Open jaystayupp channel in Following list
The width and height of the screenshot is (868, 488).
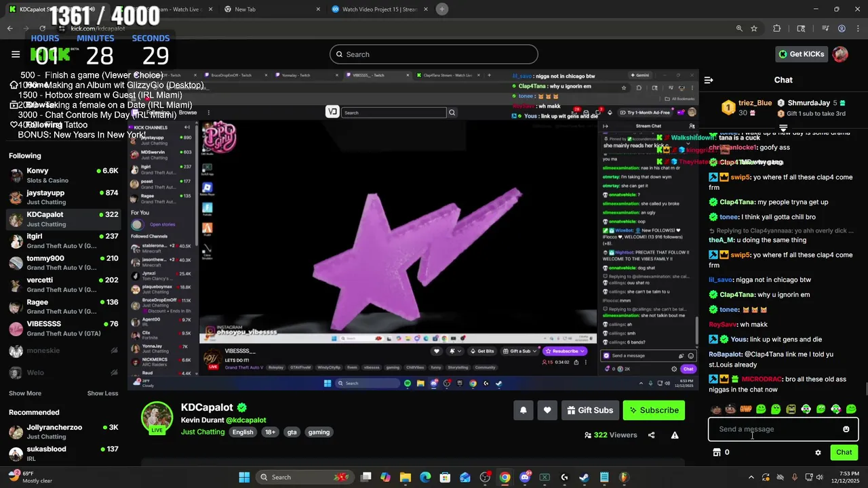click(x=64, y=197)
